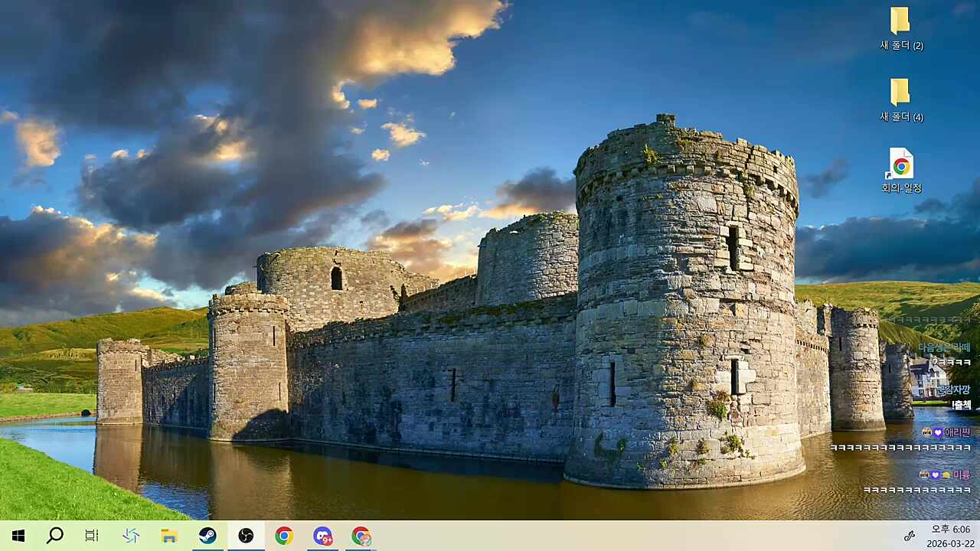The image size is (980, 551).
Task: Open the plain Google Chrome taskbar icon
Action: 284,536
